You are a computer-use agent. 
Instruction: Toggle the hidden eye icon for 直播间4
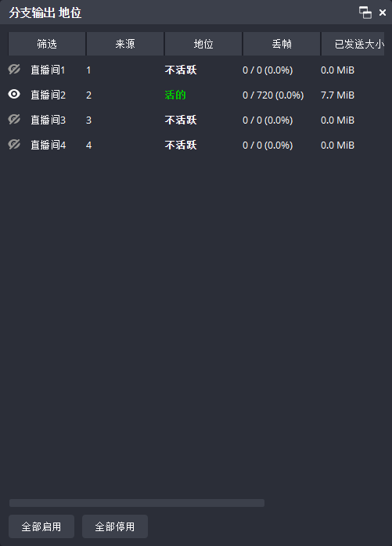[14, 144]
